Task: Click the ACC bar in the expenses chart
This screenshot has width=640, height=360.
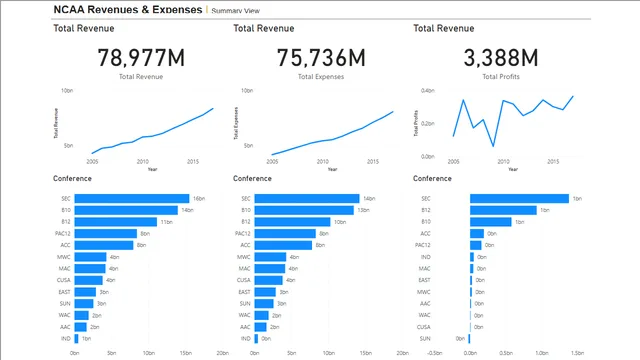Action: pyautogui.click(x=283, y=245)
